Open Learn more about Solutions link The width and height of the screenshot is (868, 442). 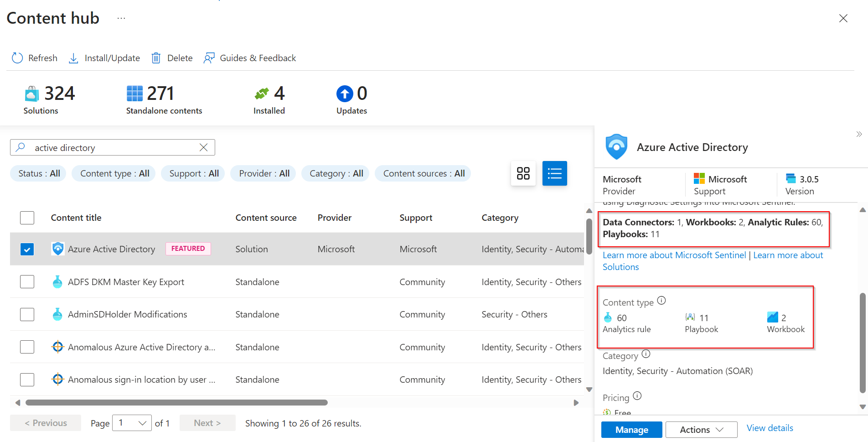[x=788, y=255]
